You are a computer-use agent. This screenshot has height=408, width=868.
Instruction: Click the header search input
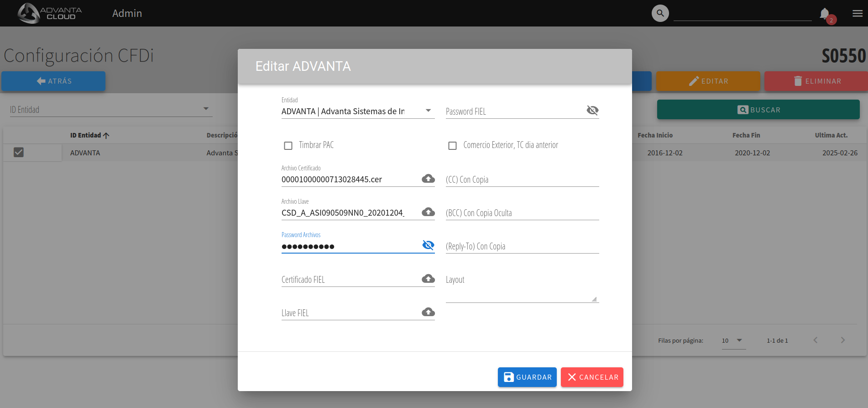coord(743,14)
